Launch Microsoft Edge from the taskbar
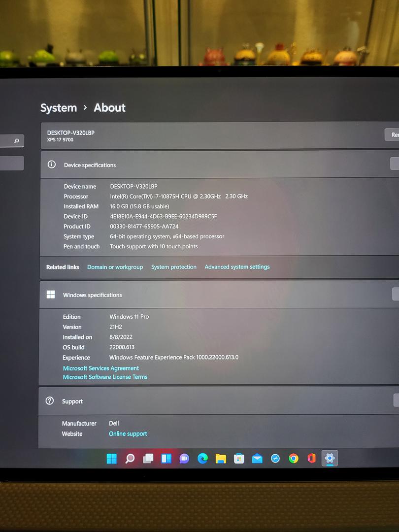 click(x=202, y=459)
